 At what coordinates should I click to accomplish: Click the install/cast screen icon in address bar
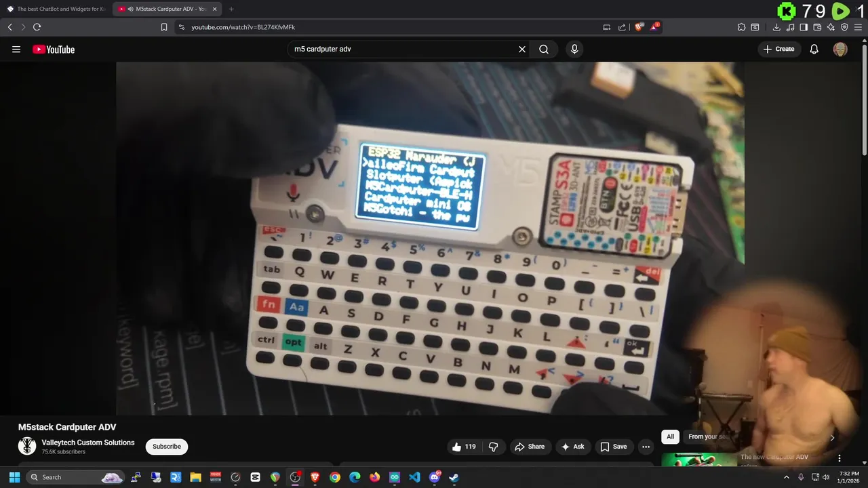(606, 27)
